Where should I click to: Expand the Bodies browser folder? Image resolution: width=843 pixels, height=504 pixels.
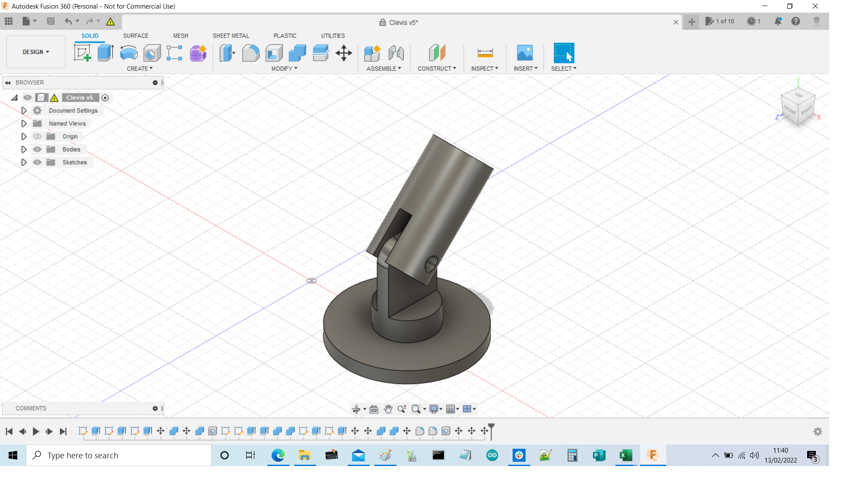23,149
